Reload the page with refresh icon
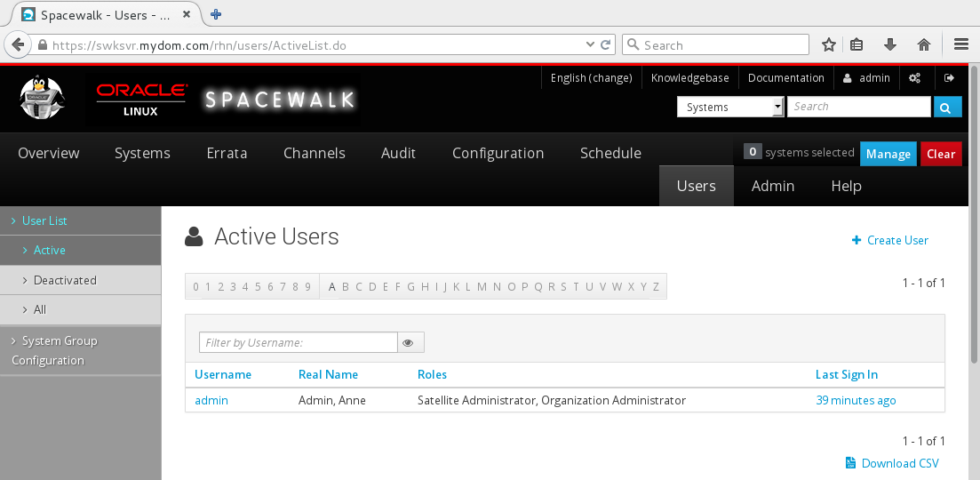The width and height of the screenshot is (980, 480). [x=605, y=45]
